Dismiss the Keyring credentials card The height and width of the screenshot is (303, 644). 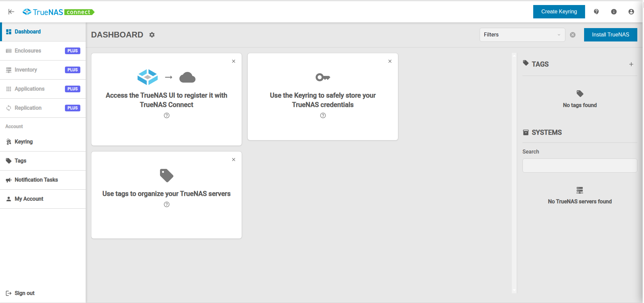tap(390, 61)
